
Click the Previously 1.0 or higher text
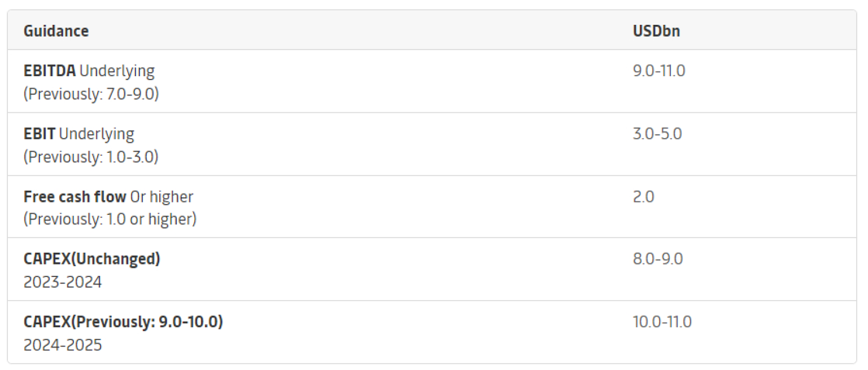[110, 219]
